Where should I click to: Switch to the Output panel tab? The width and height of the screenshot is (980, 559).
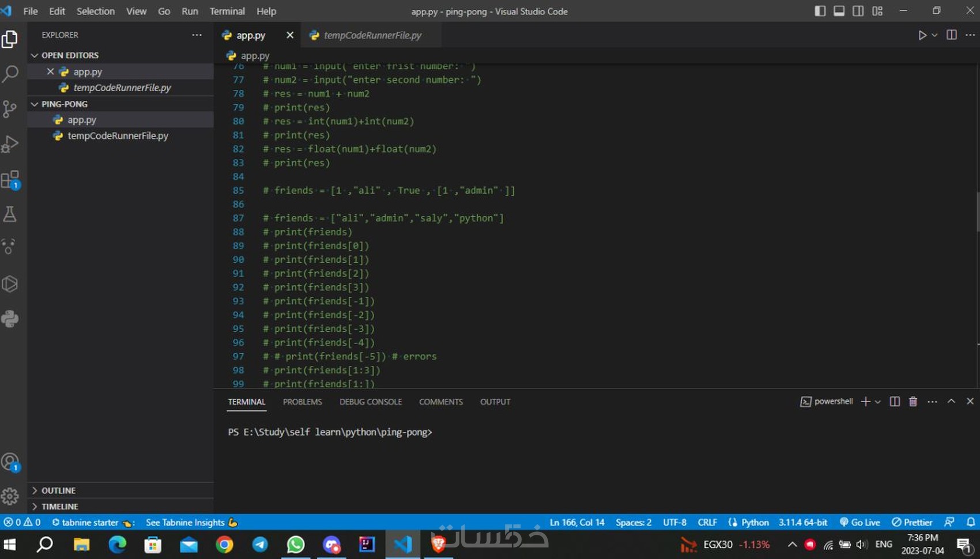pyautogui.click(x=495, y=402)
